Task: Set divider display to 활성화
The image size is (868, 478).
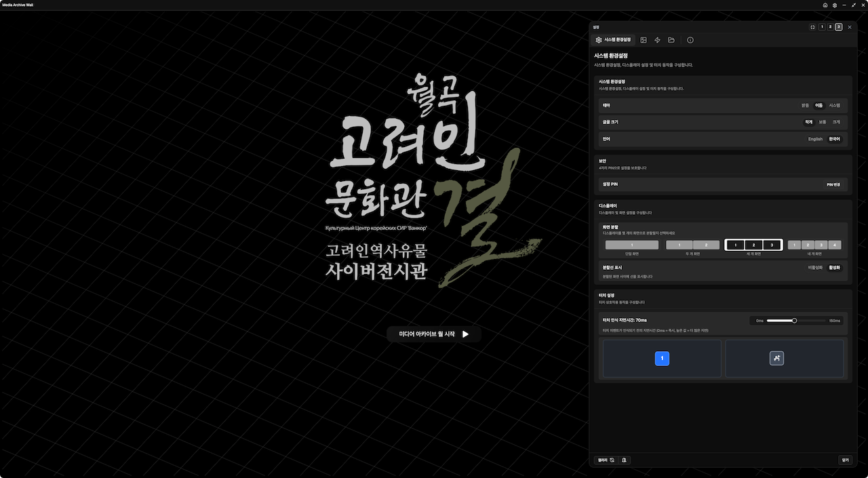Action: (x=834, y=268)
